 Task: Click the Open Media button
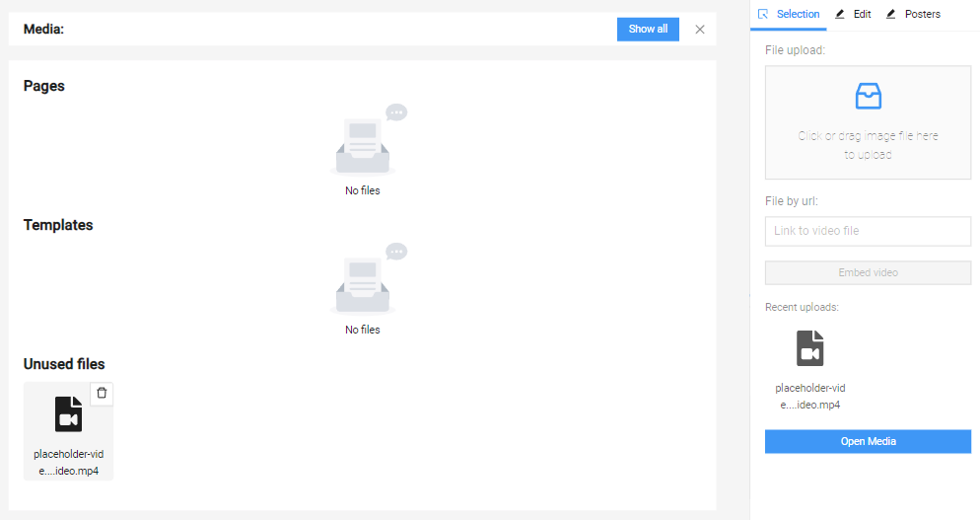click(x=868, y=441)
